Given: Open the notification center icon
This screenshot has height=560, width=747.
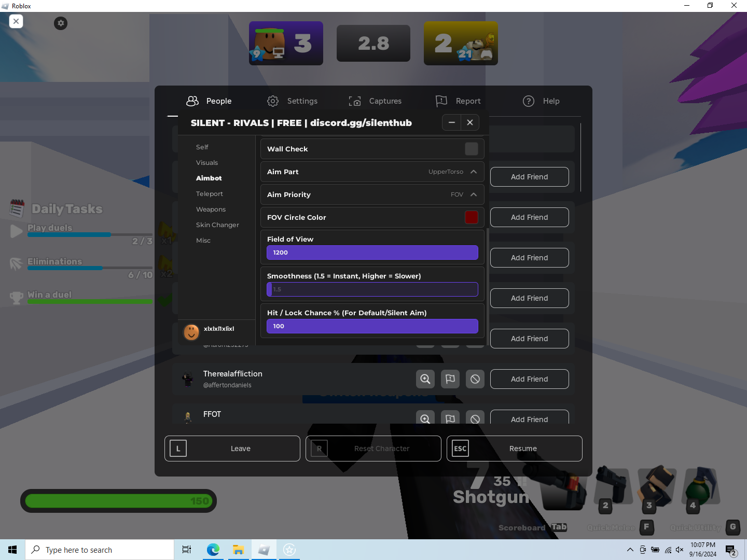Looking at the screenshot, I should pos(731,550).
